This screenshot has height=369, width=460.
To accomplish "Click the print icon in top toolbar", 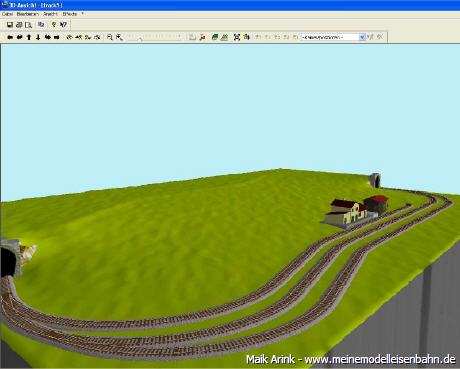I will tap(19, 25).
